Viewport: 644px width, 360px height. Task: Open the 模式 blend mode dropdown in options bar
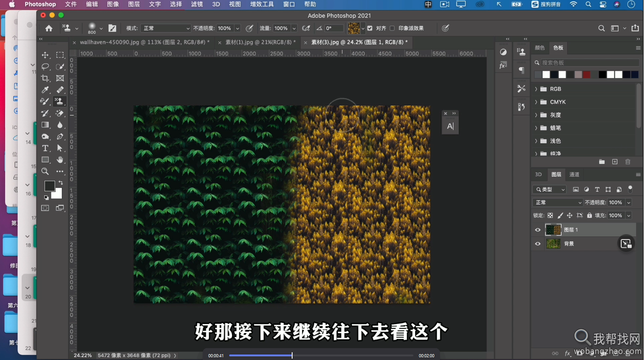165,28
